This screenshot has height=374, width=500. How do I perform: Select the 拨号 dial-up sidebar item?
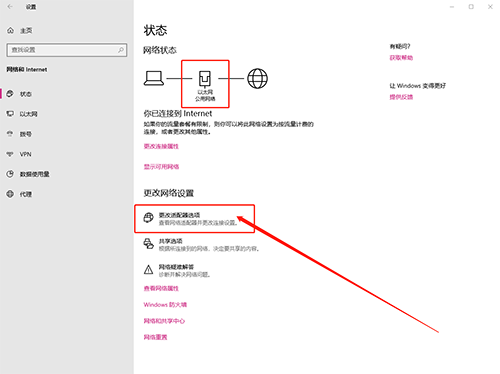[19, 134]
